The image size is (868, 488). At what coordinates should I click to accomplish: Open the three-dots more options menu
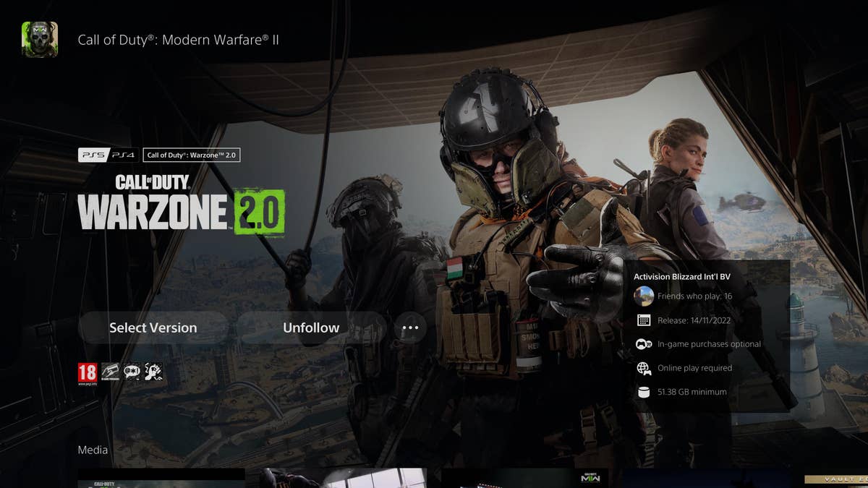[410, 328]
